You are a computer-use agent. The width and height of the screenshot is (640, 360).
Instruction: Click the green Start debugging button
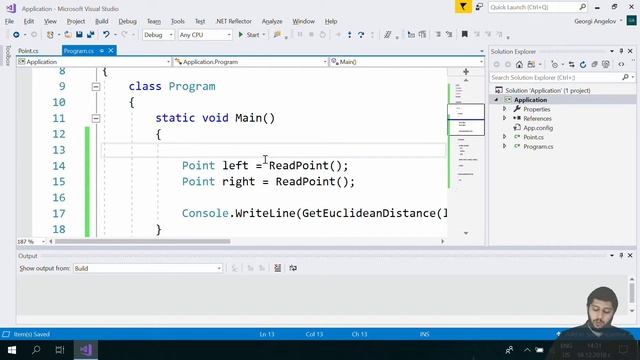[x=249, y=35]
